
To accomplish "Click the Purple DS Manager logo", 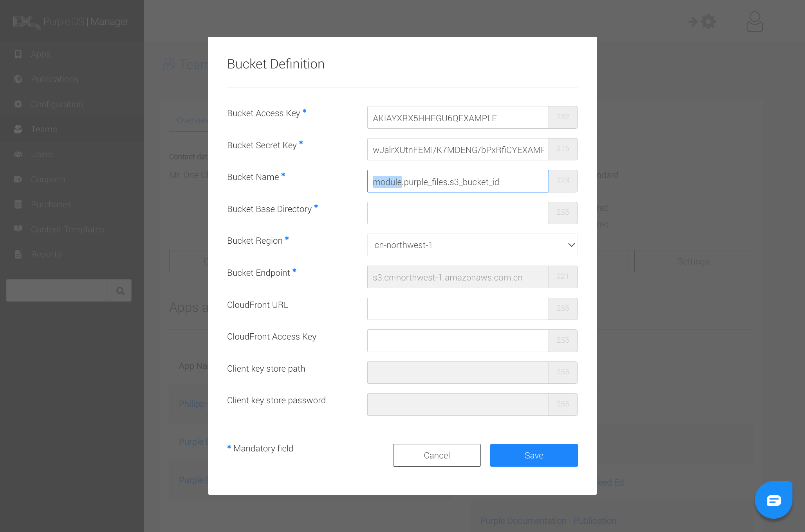I will 70,22.
